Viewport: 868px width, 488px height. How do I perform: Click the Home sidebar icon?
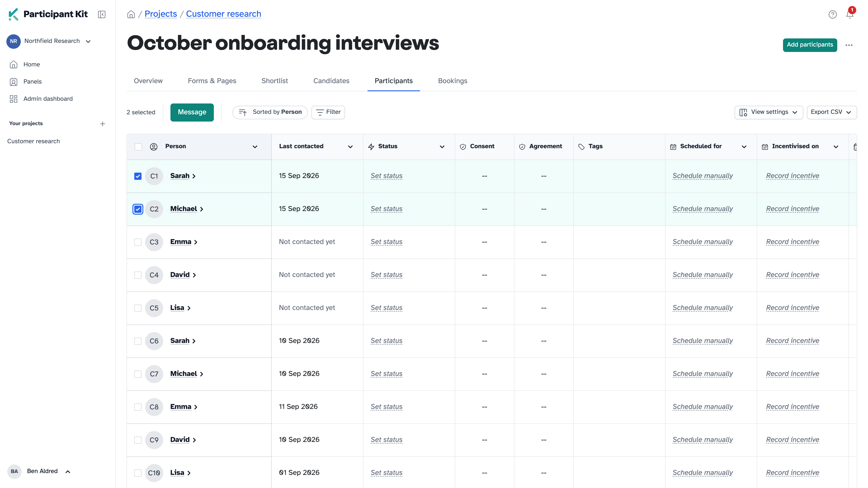14,64
